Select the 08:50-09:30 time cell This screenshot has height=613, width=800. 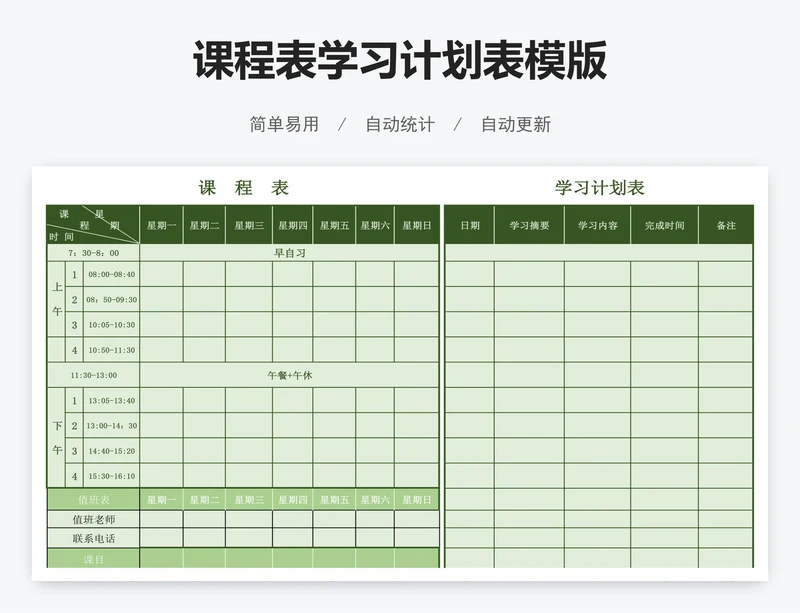click(112, 300)
